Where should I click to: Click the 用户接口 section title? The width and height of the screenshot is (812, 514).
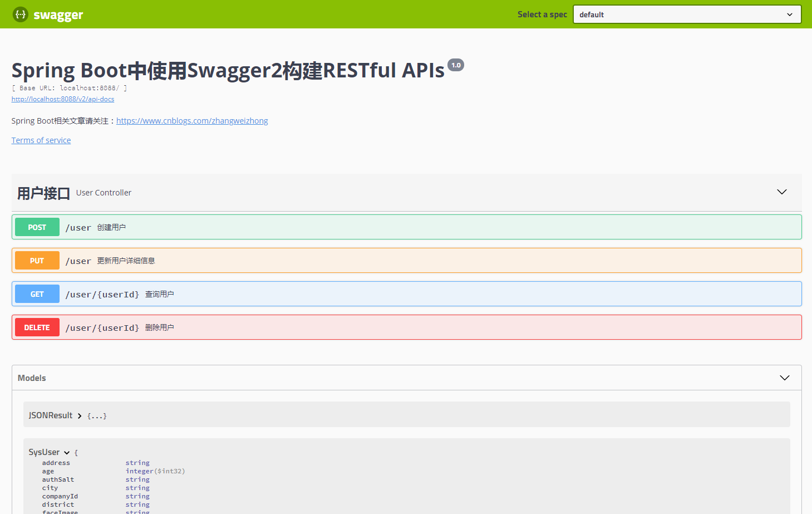(43, 193)
